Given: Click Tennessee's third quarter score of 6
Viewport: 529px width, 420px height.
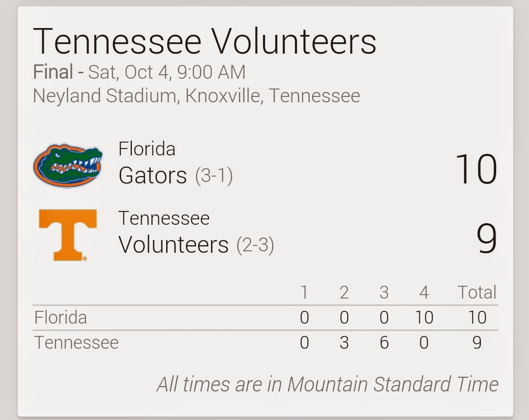Looking at the screenshot, I should [x=384, y=343].
